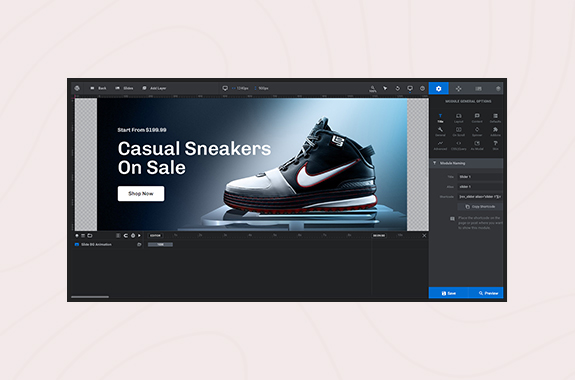
Task: Click the help circle icon in top bar
Action: coord(422,88)
